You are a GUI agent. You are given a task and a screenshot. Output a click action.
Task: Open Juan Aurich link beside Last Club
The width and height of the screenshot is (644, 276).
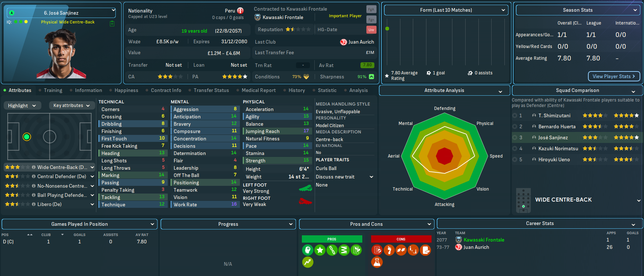pyautogui.click(x=361, y=42)
